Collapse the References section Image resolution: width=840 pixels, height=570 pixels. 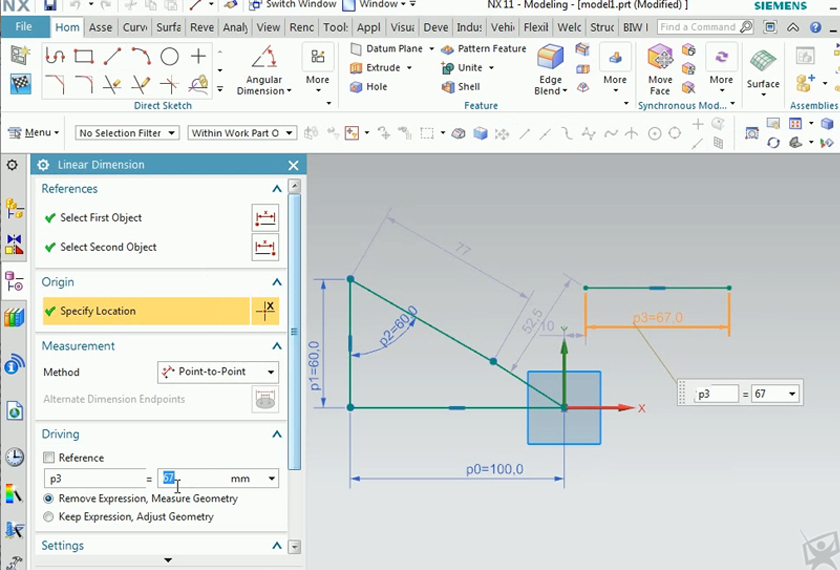point(277,189)
